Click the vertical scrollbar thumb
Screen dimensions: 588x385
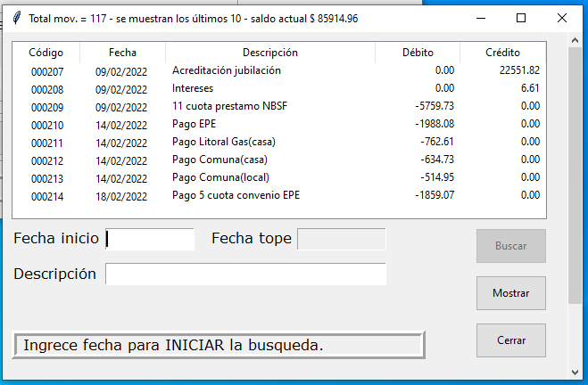pyautogui.click(x=575, y=176)
